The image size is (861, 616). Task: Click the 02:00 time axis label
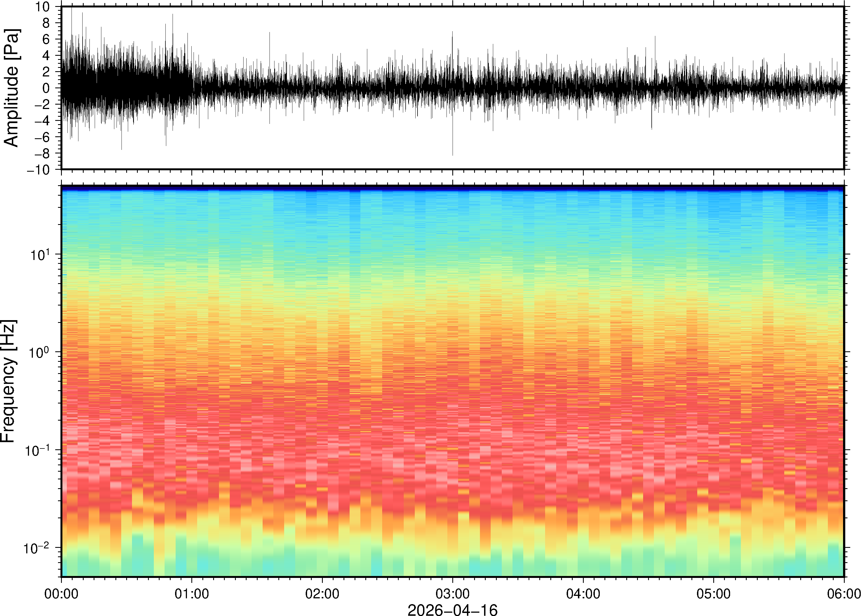click(x=322, y=594)
